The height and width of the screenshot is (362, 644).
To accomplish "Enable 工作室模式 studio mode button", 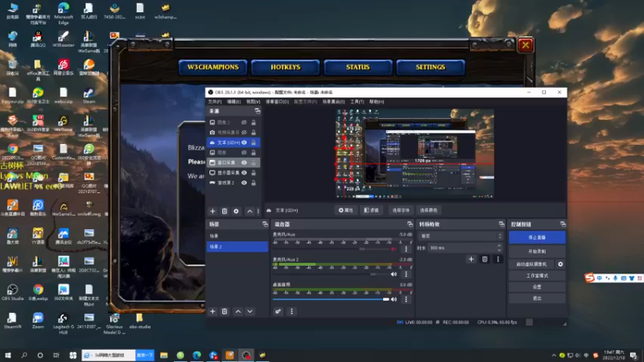I will [537, 275].
